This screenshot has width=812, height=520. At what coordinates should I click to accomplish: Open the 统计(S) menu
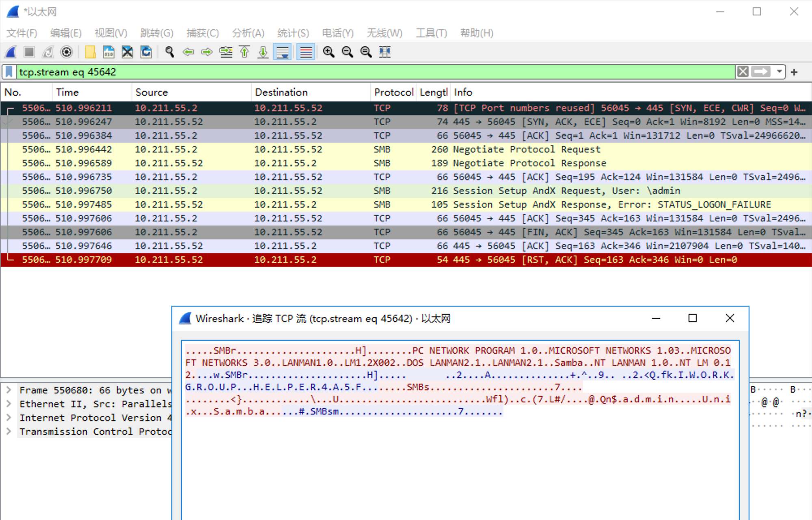(x=293, y=33)
